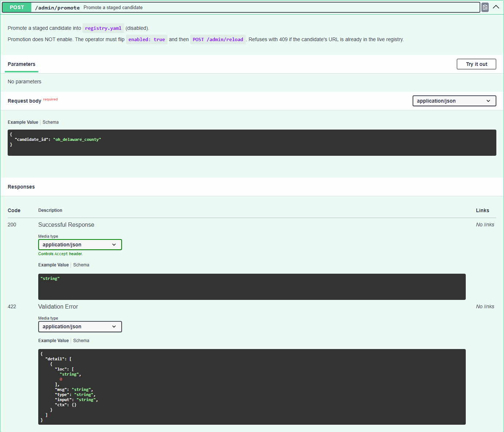
Task: Select the 200 response Example Value tab
Action: click(x=54, y=265)
